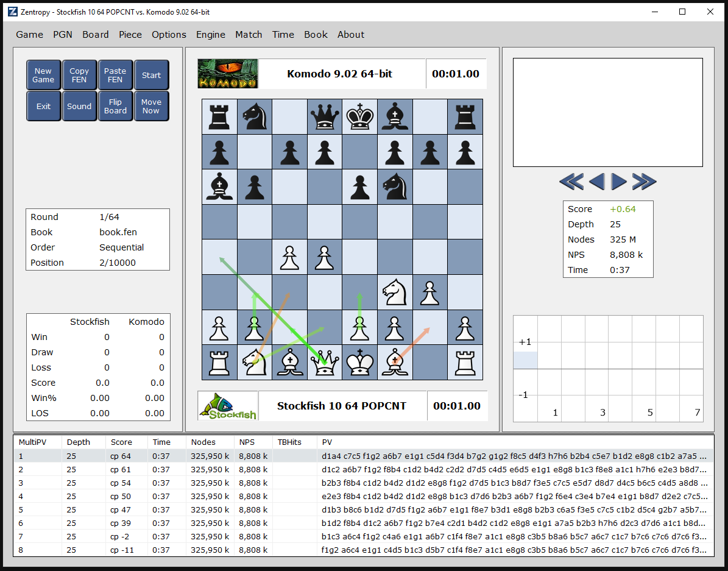Select the black pawn on e6
Screen dimensions: 728x571
360,186
